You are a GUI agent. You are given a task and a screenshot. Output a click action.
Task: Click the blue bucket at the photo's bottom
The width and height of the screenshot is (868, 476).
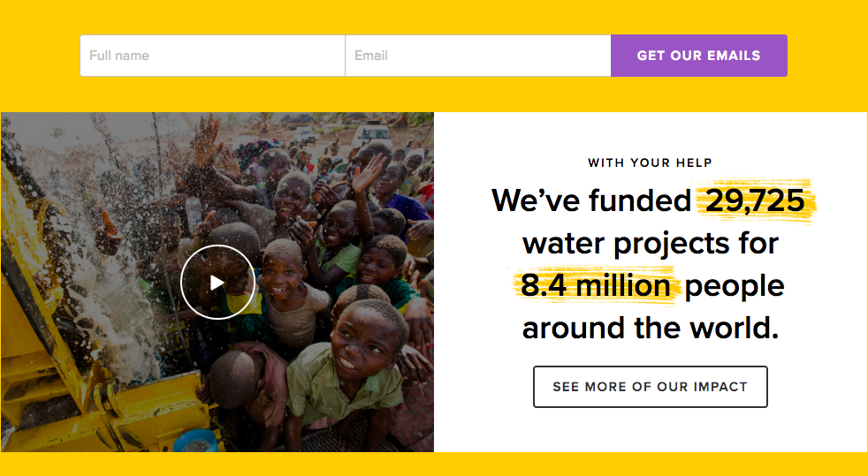coord(195,441)
